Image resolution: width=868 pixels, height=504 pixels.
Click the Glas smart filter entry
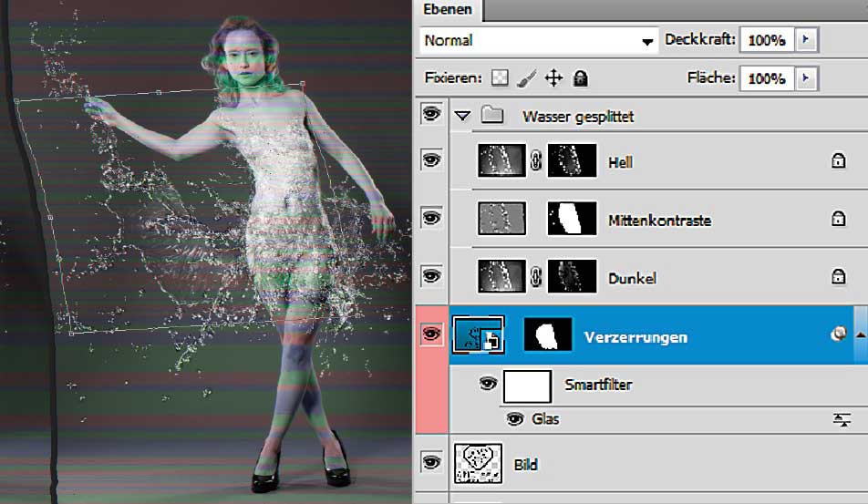(545, 419)
